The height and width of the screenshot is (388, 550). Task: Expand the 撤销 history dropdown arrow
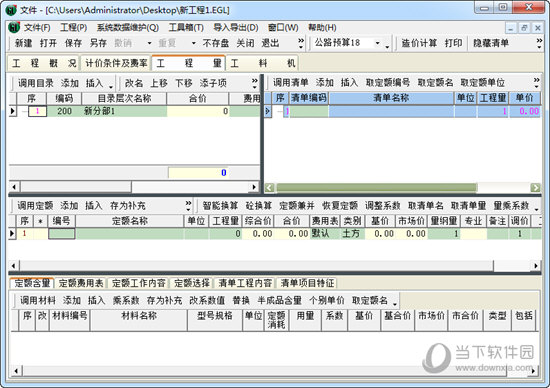pyautogui.click(x=149, y=43)
